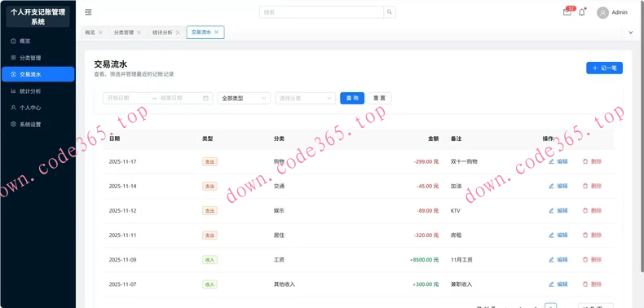644x308 pixels.
Task: Click the calendar icon in the date range picker
Action: [205, 98]
